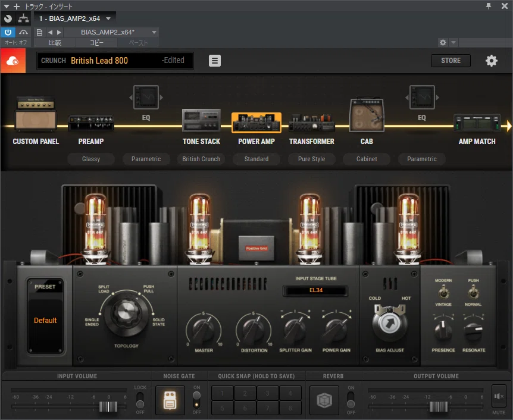Choose British Crunch tone stack type

click(201, 159)
